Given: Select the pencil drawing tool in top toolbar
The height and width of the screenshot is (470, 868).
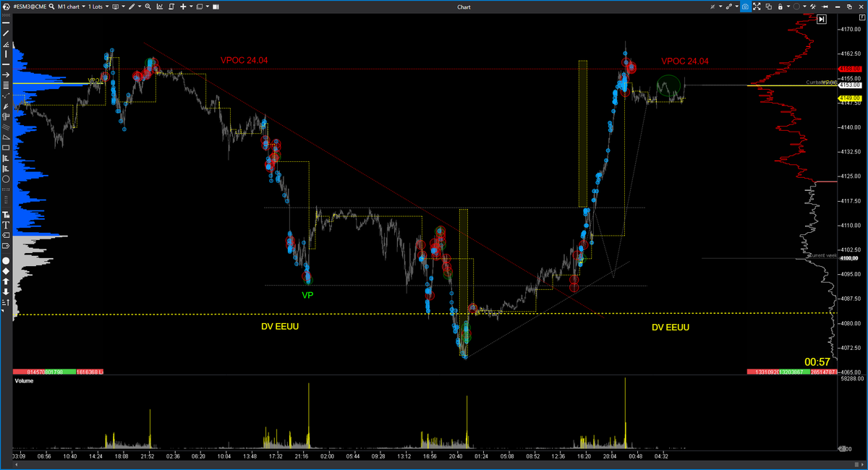Looking at the screenshot, I should [131, 7].
